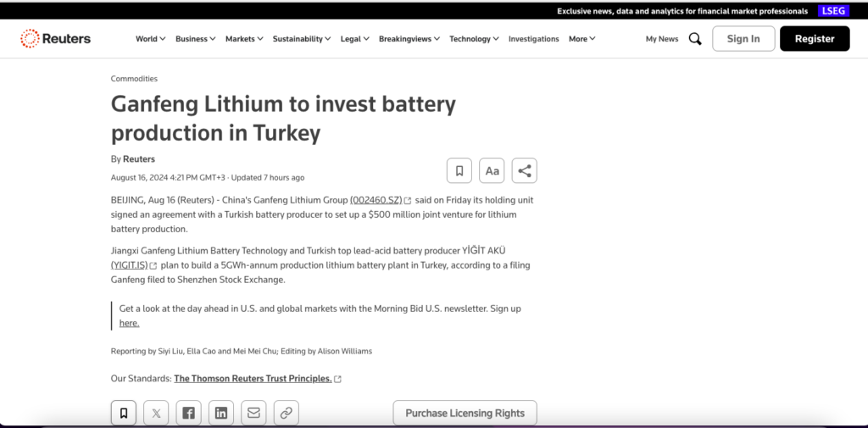Image resolution: width=868 pixels, height=428 pixels.
Task: Go to Investigations section
Action: tap(533, 39)
